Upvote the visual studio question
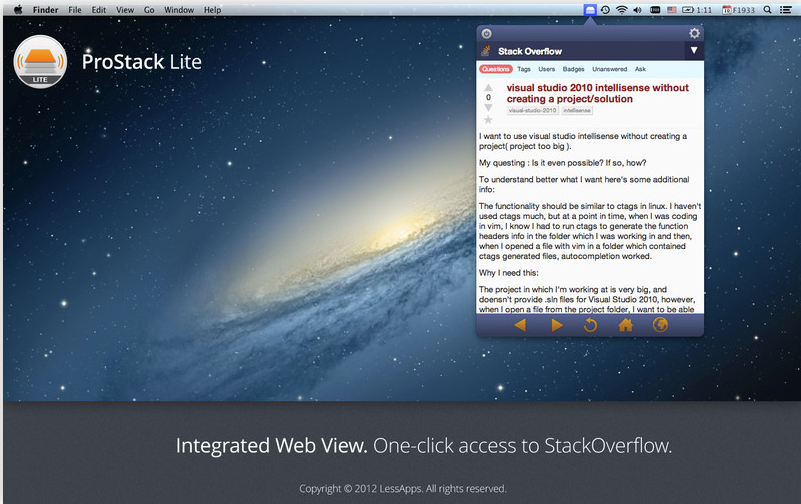Viewport: 801px width, 504px height. coord(488,87)
